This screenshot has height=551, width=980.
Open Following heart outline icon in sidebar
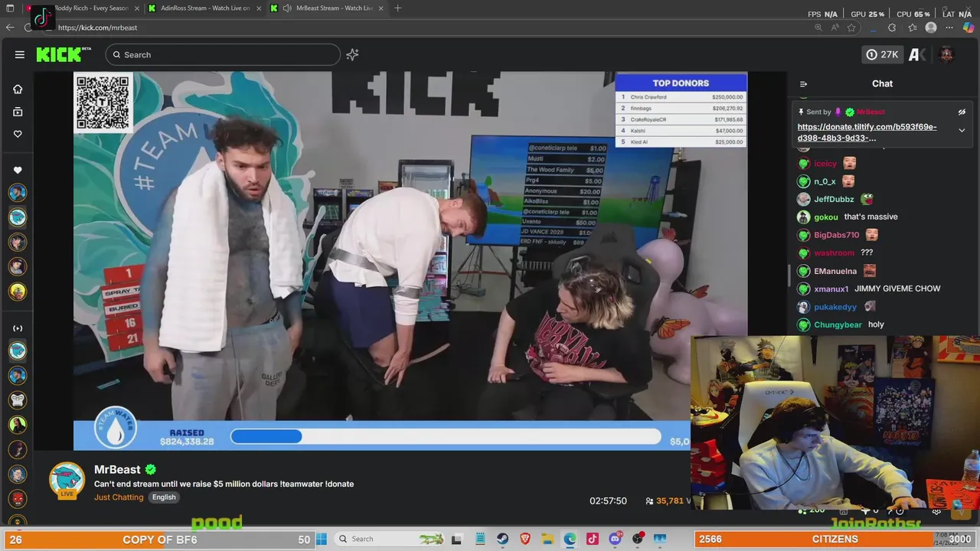[x=18, y=134]
